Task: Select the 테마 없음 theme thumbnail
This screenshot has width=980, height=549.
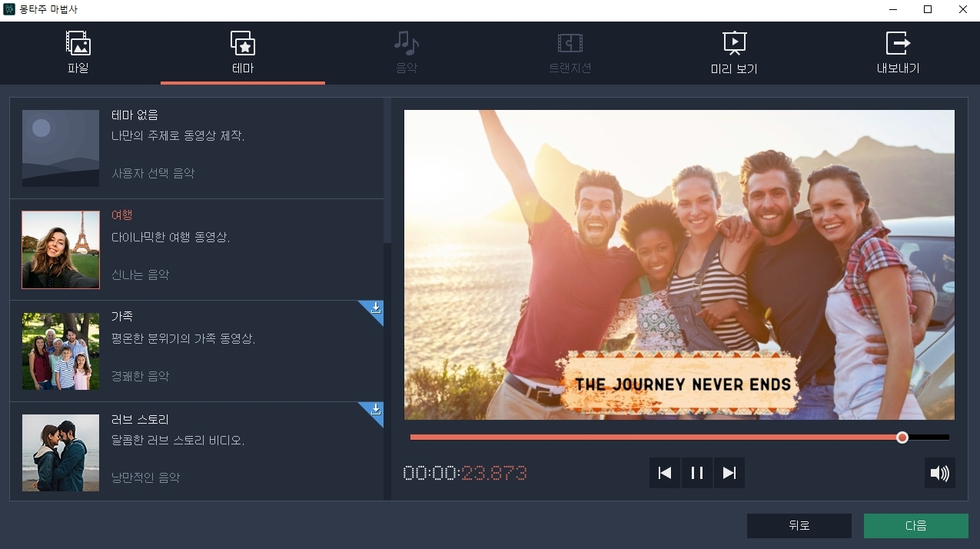Action: 61,148
